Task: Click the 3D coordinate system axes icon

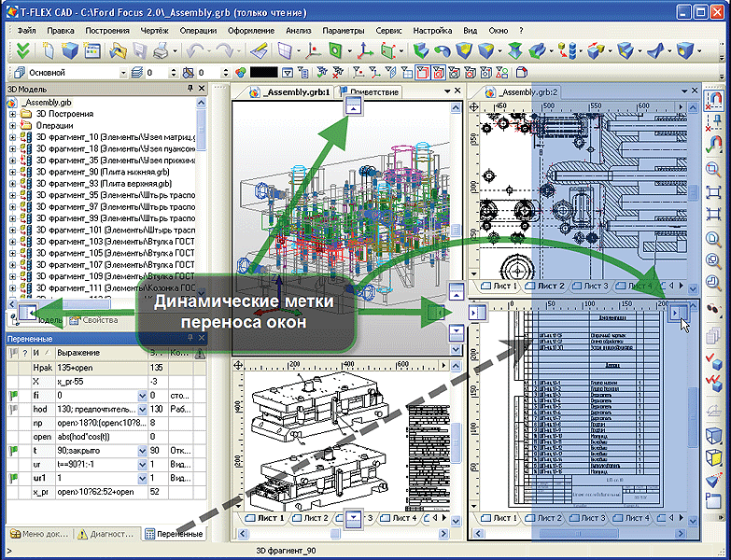Action: coord(365,50)
